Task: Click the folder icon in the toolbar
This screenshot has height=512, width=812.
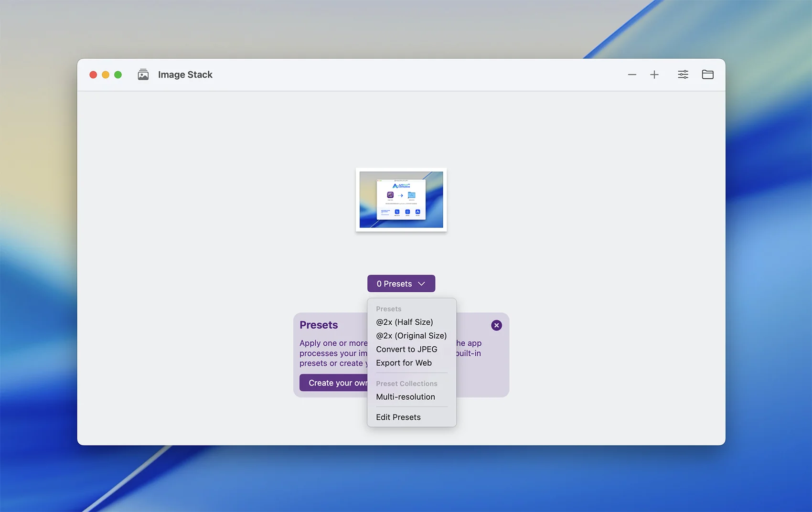Action: pos(707,75)
